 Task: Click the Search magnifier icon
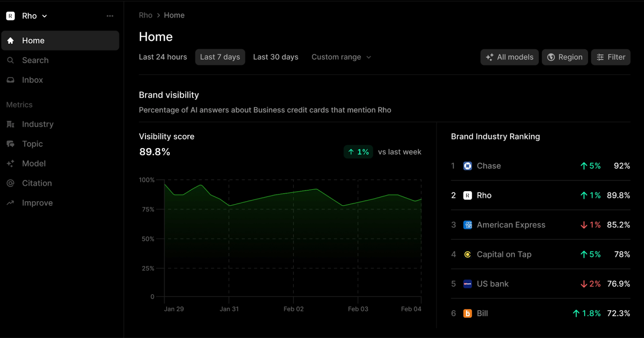click(10, 60)
